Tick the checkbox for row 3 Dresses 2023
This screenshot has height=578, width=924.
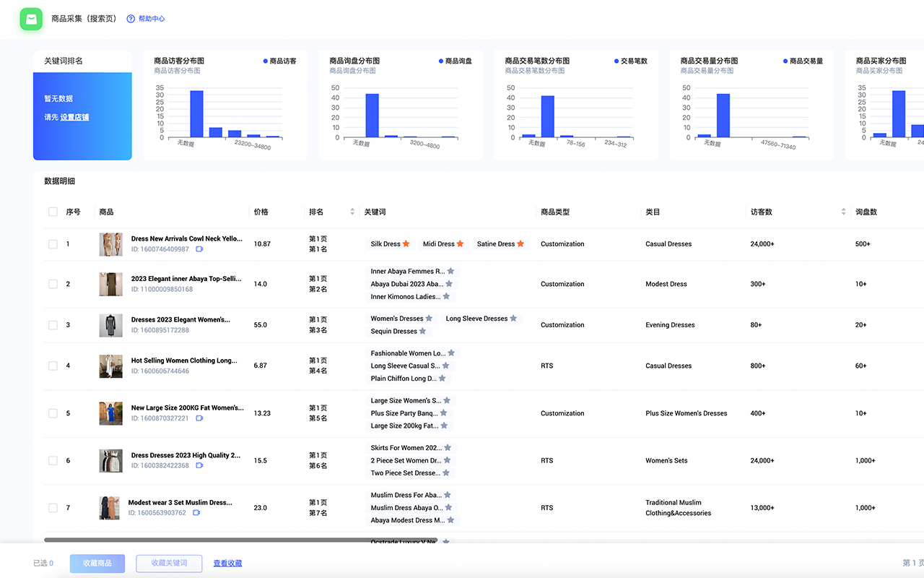click(53, 325)
